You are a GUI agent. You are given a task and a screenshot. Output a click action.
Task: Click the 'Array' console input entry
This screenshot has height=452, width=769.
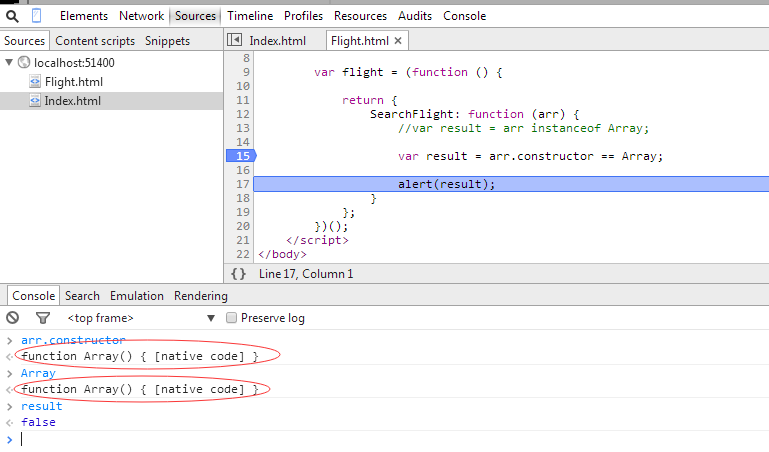coord(38,373)
